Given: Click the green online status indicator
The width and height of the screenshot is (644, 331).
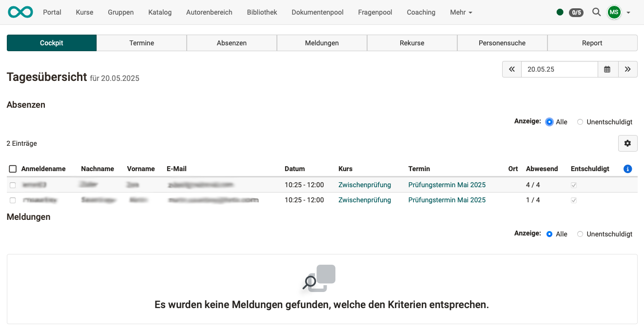Looking at the screenshot, I should click(560, 12).
